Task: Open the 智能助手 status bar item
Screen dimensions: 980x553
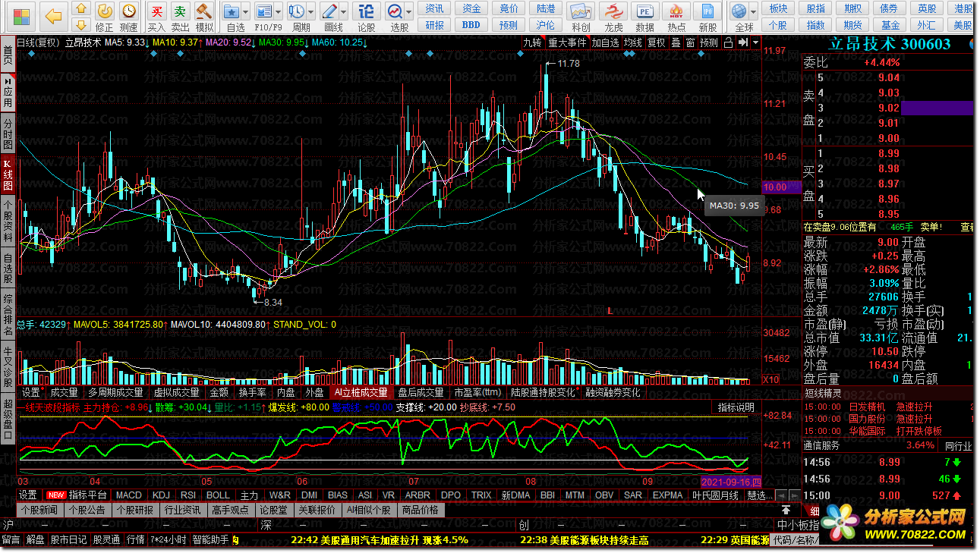Action: (210, 540)
